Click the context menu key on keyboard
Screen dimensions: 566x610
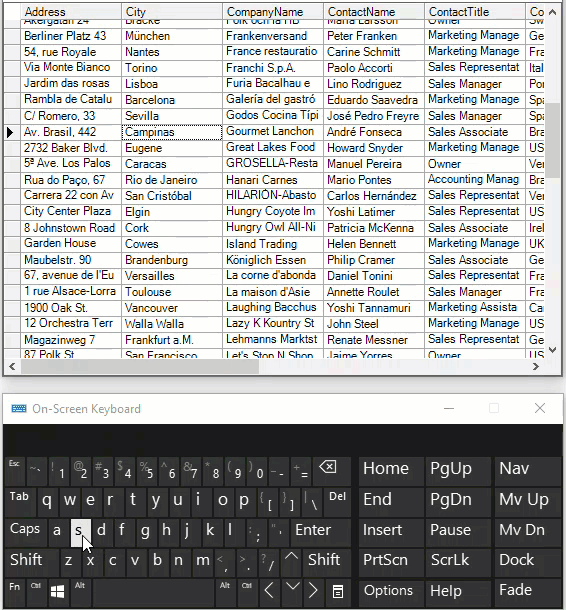coord(338,591)
